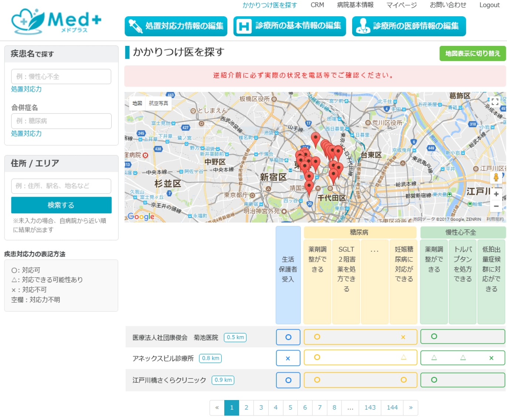Go to page 5
Screen dimensions: 507x420
(x=290, y=408)
